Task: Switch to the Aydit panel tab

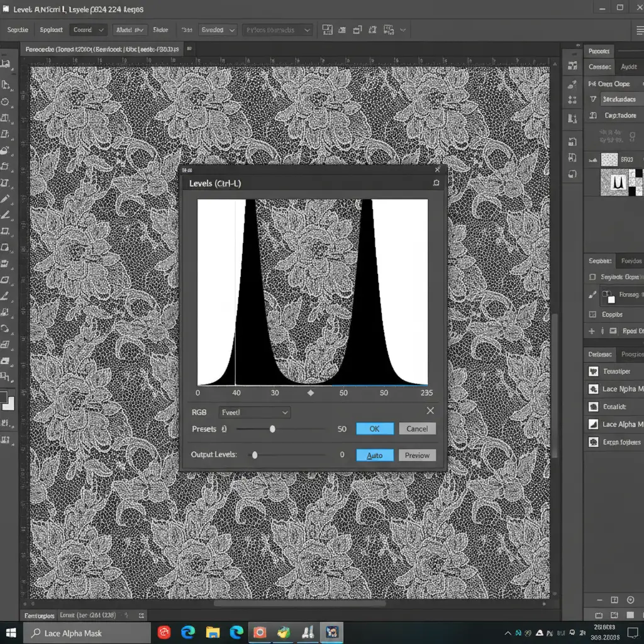Action: pos(628,67)
